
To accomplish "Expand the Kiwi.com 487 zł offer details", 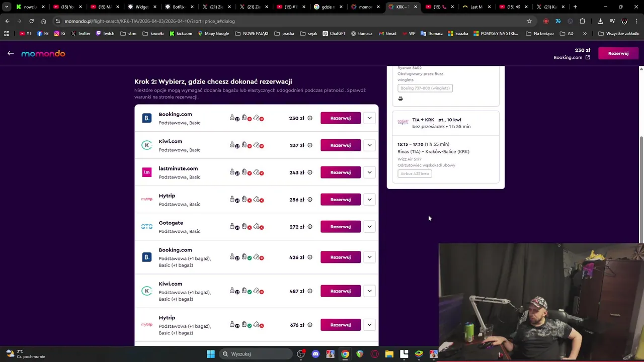I will point(369,291).
